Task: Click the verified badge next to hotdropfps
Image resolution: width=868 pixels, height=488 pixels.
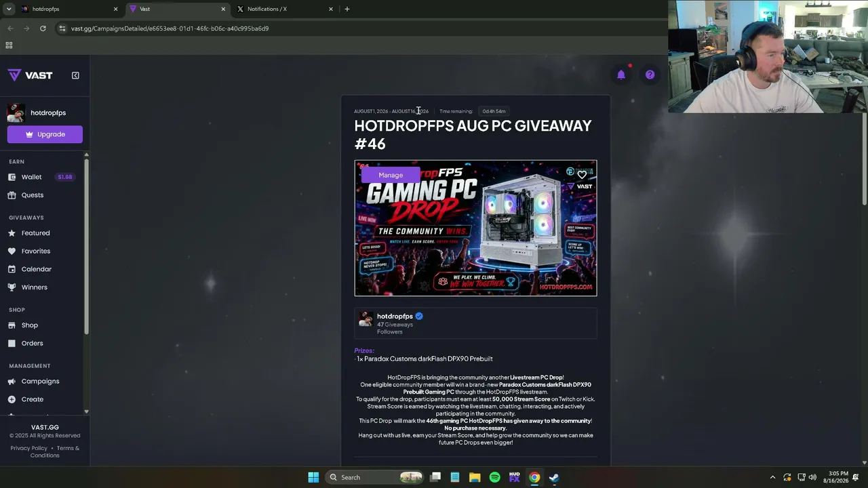Action: tap(419, 317)
